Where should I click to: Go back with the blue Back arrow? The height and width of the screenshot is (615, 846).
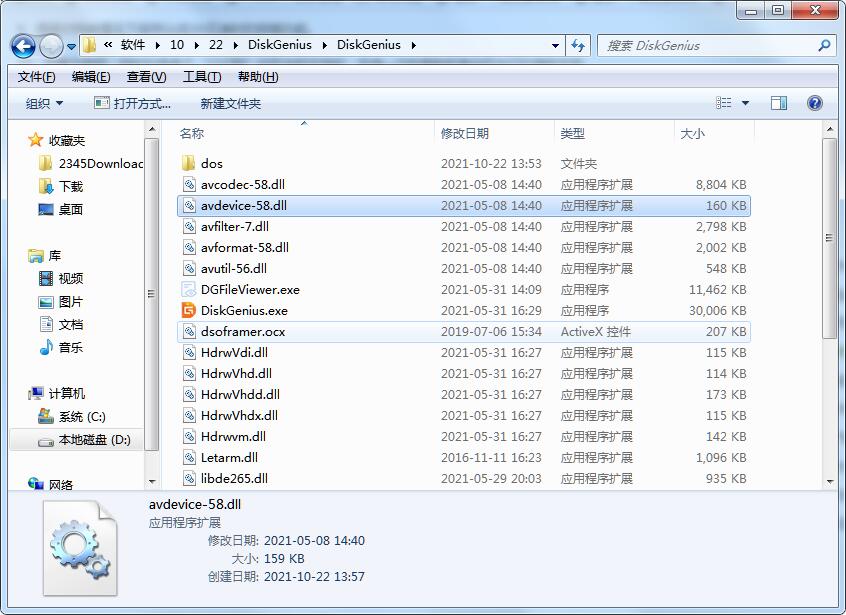23,46
